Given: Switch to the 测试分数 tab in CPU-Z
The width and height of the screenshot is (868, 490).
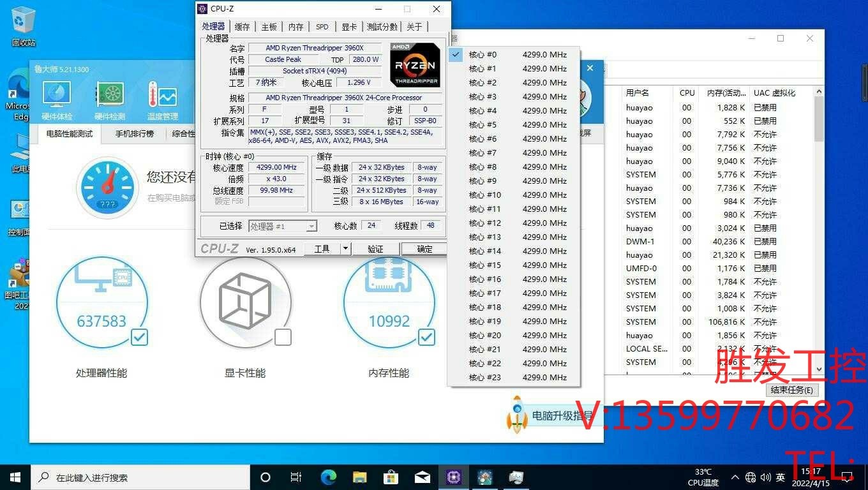Looking at the screenshot, I should pyautogui.click(x=382, y=27).
